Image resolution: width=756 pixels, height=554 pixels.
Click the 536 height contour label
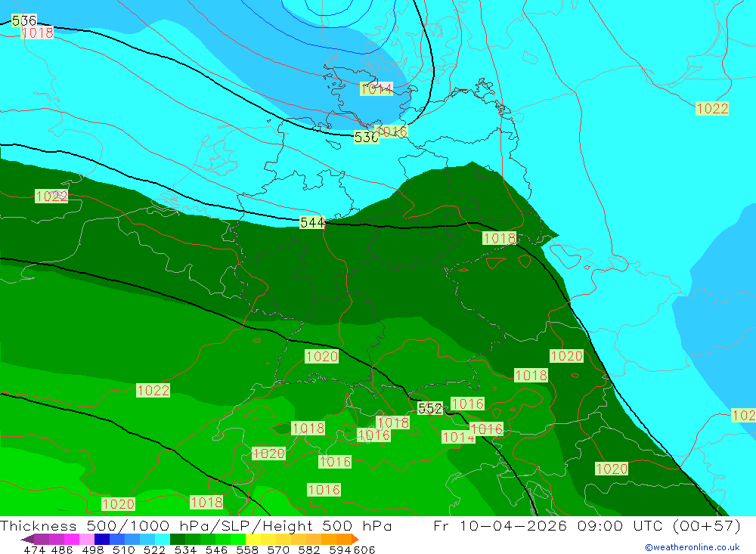point(23,20)
